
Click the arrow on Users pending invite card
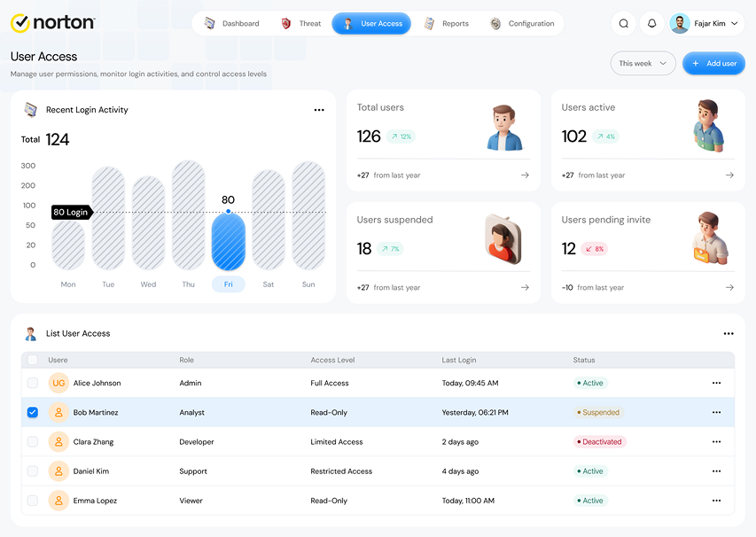point(730,287)
